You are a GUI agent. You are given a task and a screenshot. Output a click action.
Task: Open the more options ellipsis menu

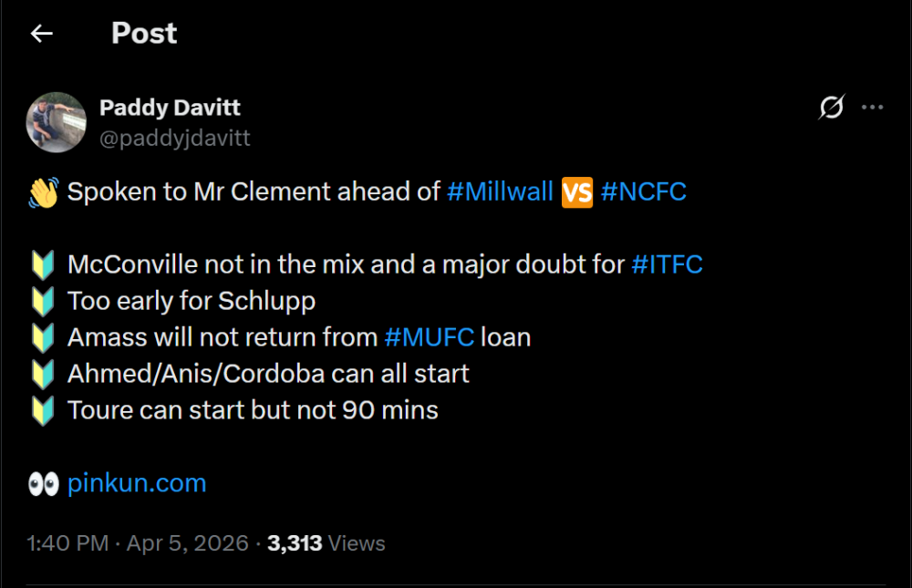coord(873,108)
